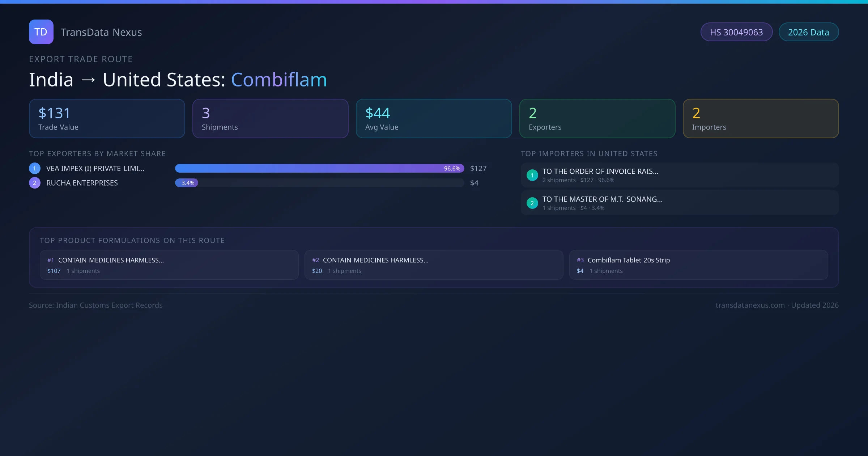Open the 2 Exporters card
Viewport: 868px width, 456px height.
[597, 119]
